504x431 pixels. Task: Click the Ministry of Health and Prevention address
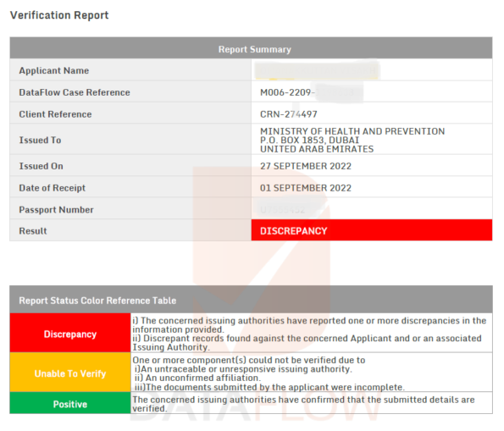pos(352,140)
